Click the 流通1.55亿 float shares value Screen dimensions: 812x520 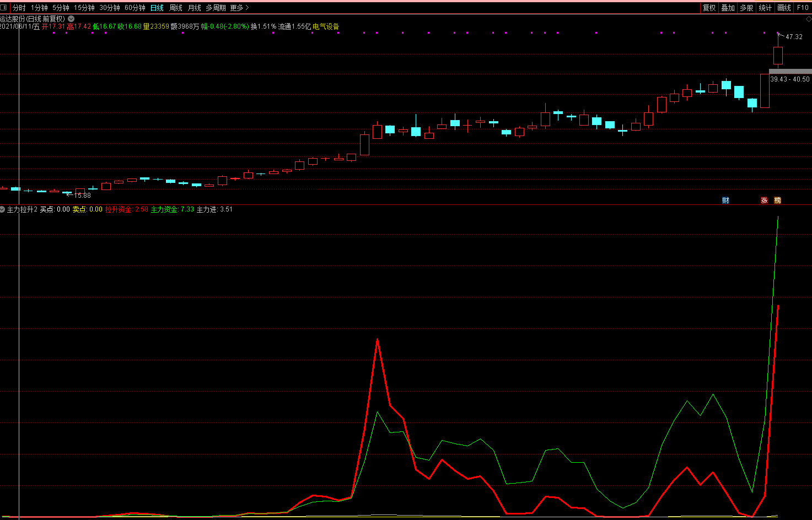point(294,26)
